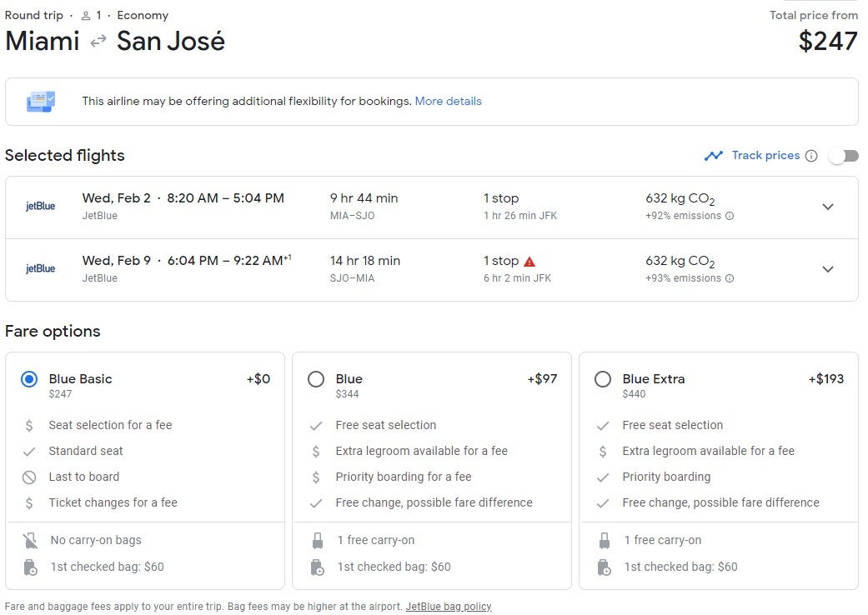Enable the Track prices toggle
This screenshot has height=615, width=868.
[x=844, y=156]
